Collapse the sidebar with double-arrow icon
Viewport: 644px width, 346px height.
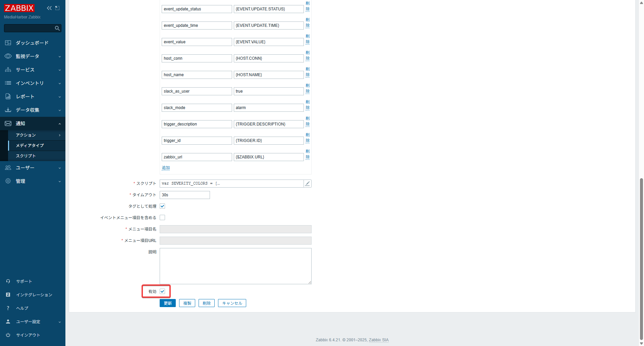(x=49, y=8)
